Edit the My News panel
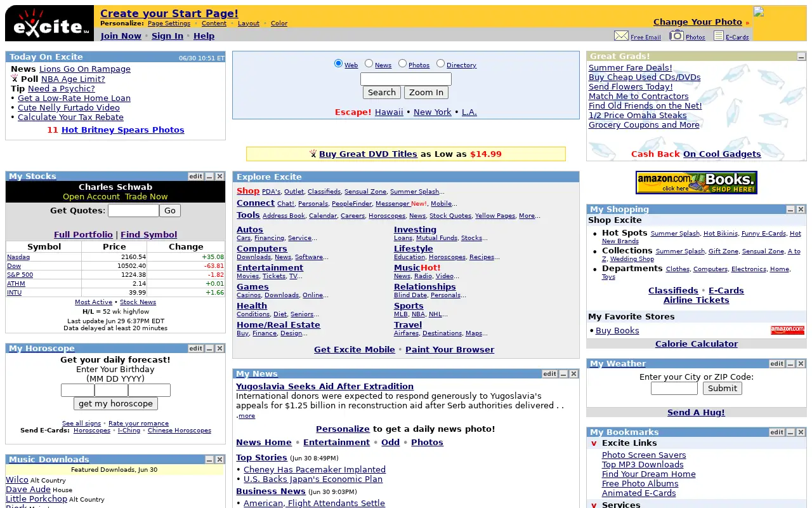The height and width of the screenshot is (508, 812). pos(550,374)
